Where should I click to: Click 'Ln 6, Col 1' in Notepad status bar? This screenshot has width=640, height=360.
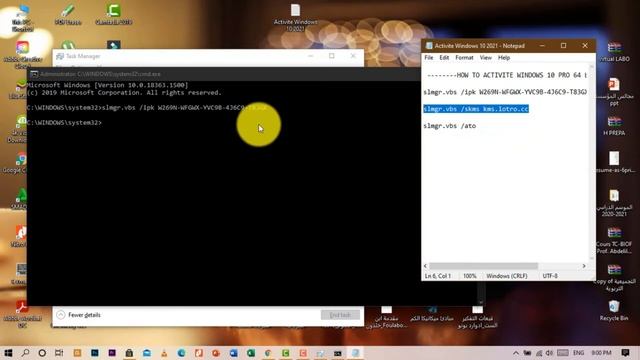tap(438, 276)
